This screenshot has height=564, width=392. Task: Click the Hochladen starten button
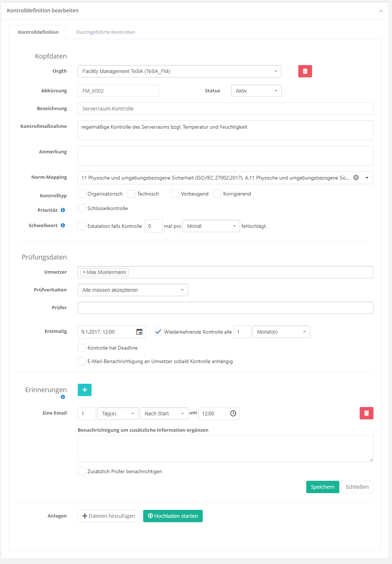coord(173,516)
